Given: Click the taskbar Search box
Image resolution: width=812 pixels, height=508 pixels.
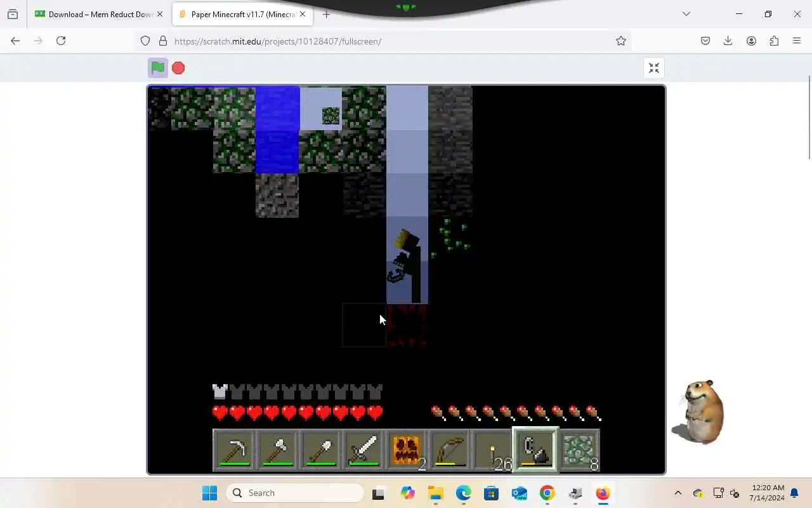Looking at the screenshot, I should (295, 493).
